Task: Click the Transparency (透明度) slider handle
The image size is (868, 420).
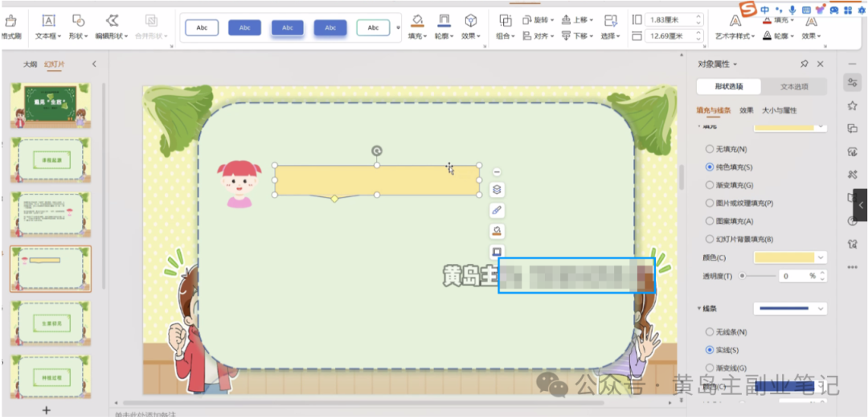Action: click(x=742, y=276)
